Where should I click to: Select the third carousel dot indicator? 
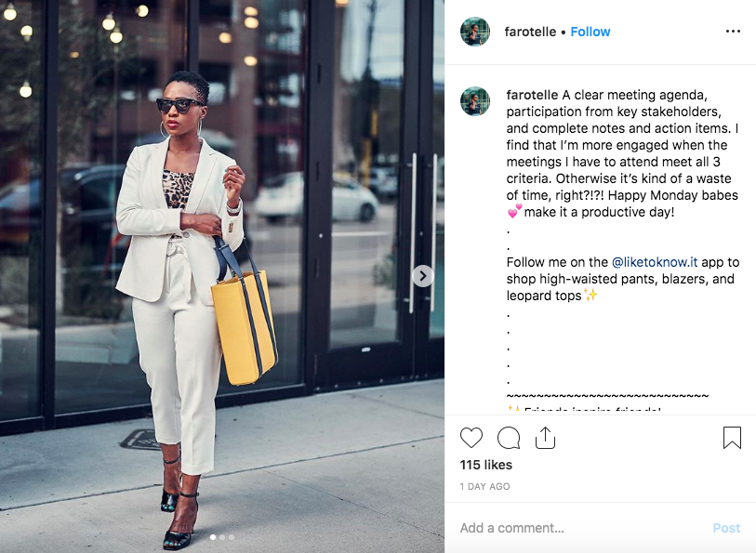click(x=232, y=536)
